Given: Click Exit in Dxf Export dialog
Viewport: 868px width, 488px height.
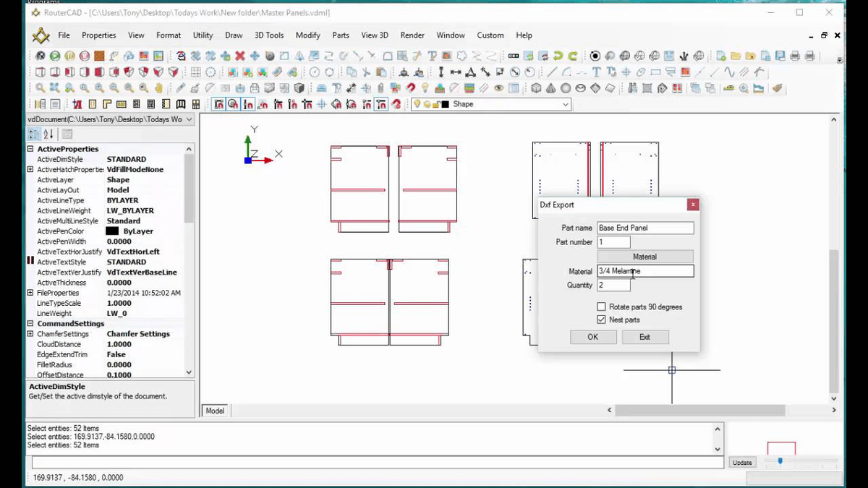Looking at the screenshot, I should pos(644,337).
